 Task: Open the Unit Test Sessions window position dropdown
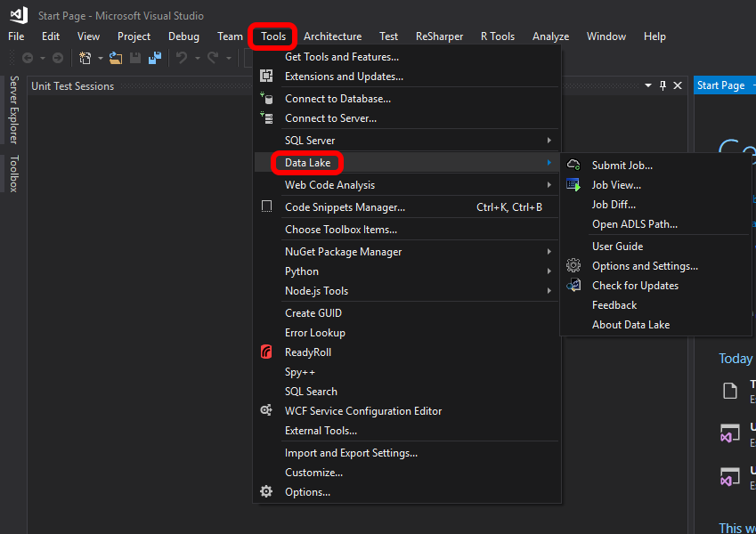(x=648, y=85)
